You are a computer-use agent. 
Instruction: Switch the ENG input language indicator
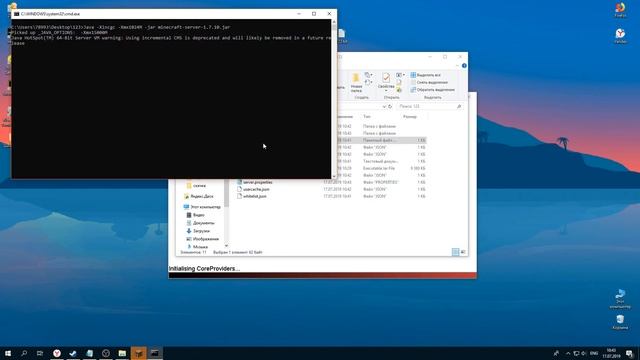pos(594,353)
